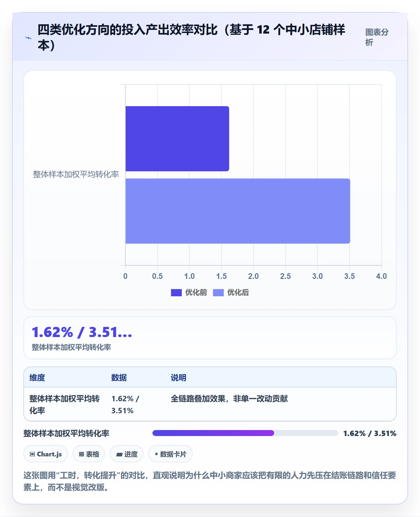Viewport: 420px width, 517px height.
Task: Click the caption paragraph starting with 这张图用
Action: point(210,481)
